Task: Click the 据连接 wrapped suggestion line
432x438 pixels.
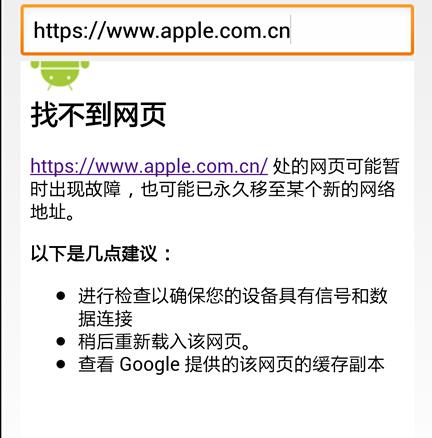Action: click(105, 319)
